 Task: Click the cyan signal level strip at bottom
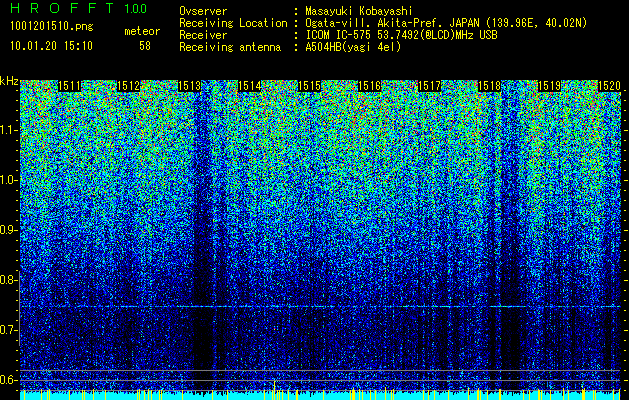coord(320,395)
